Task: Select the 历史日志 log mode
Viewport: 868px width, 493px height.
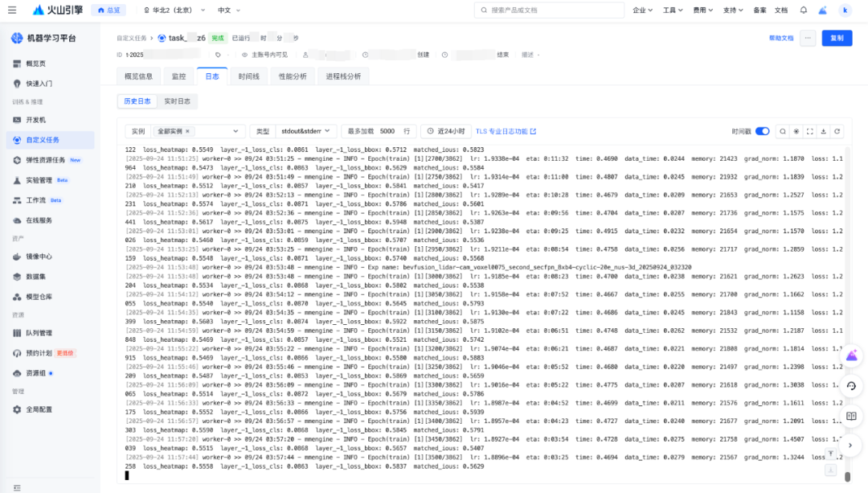Action: pyautogui.click(x=137, y=101)
